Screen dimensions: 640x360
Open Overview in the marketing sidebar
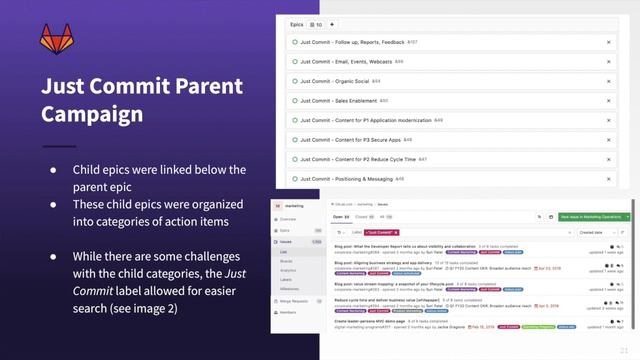(288, 219)
